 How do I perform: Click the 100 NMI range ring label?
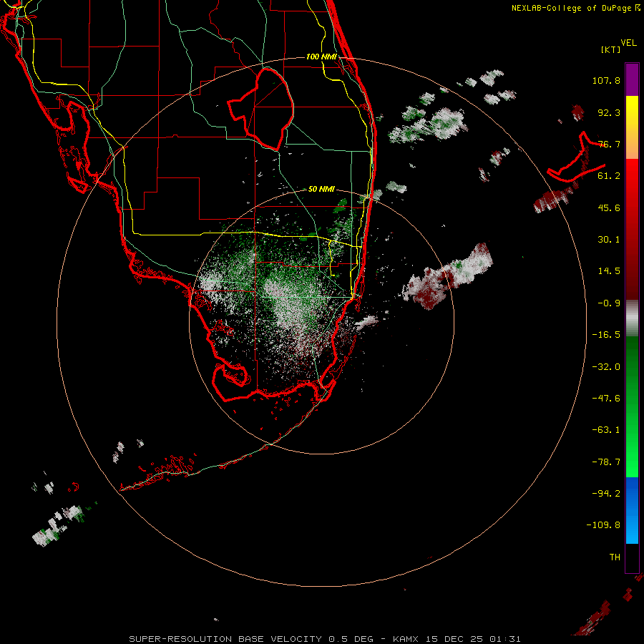click(321, 57)
